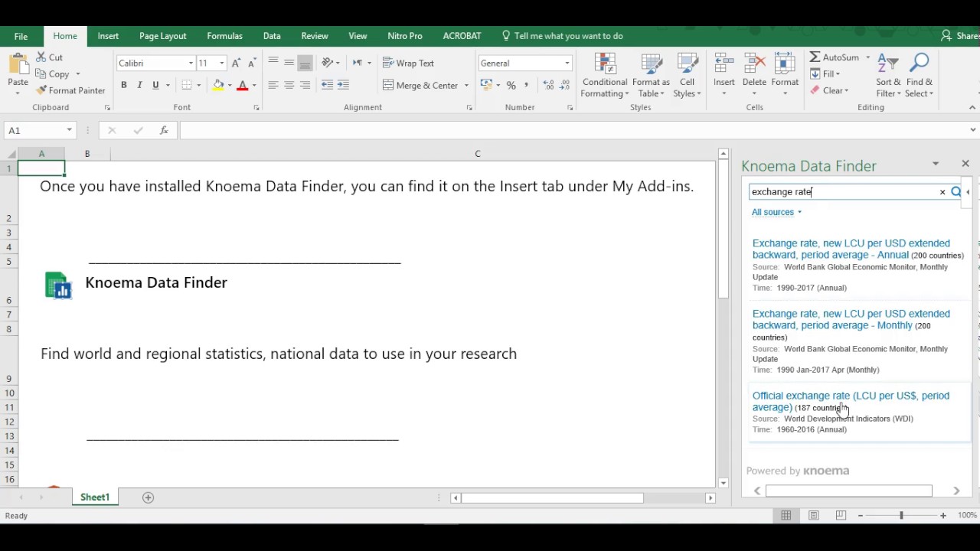
Task: Toggle Italic formatting
Action: (x=139, y=85)
